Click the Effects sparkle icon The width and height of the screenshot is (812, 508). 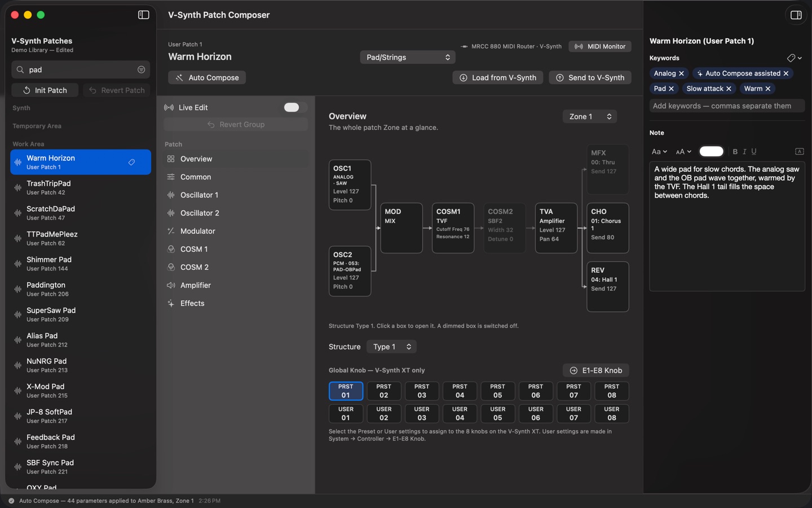coord(171,303)
